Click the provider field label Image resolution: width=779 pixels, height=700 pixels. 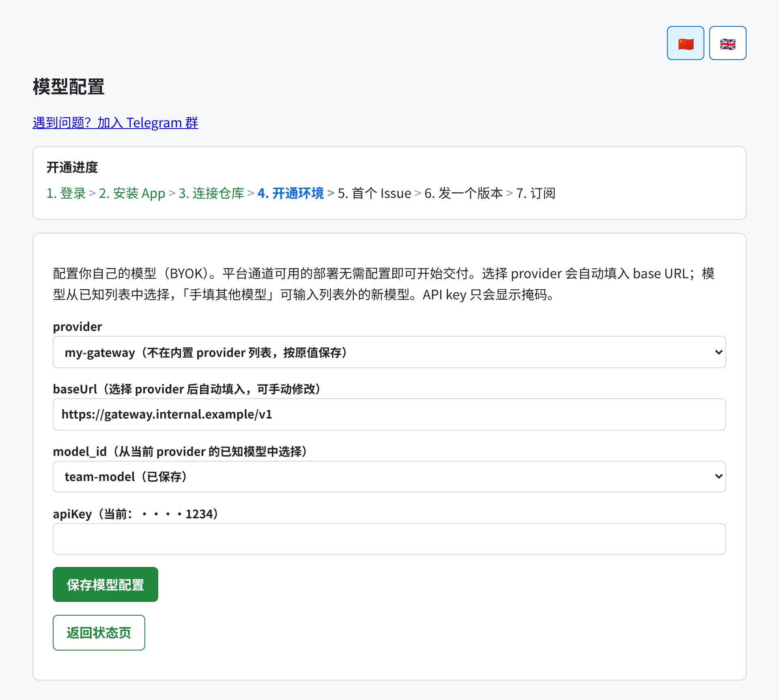[77, 326]
